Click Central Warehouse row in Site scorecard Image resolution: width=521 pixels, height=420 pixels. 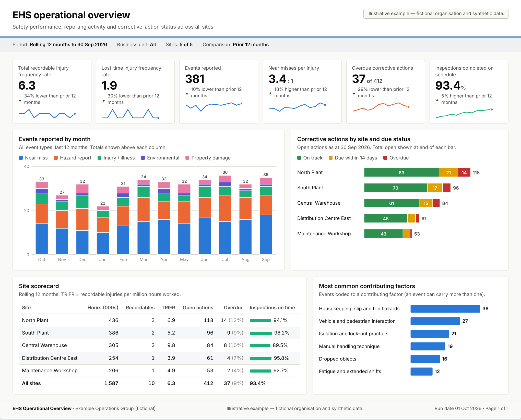(159, 345)
